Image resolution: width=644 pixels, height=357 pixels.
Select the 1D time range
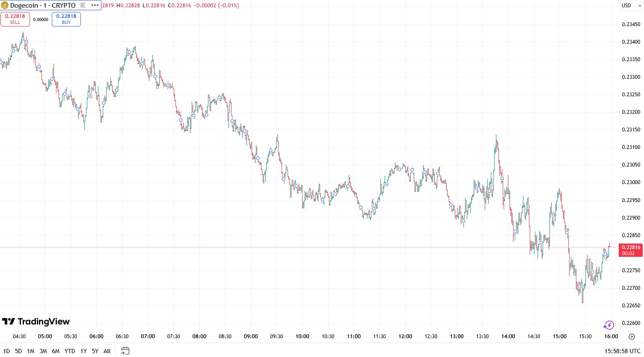pyautogui.click(x=6, y=351)
